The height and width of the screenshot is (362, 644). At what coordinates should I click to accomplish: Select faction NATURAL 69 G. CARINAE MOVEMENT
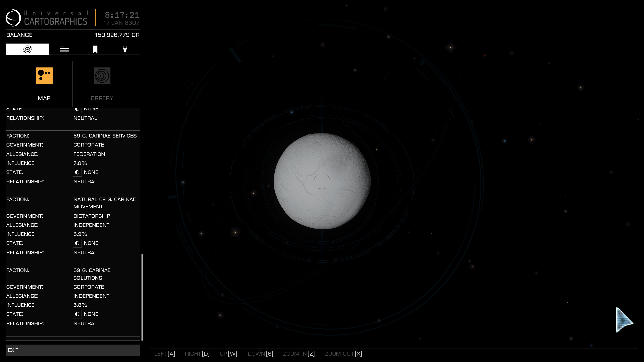pos(105,203)
